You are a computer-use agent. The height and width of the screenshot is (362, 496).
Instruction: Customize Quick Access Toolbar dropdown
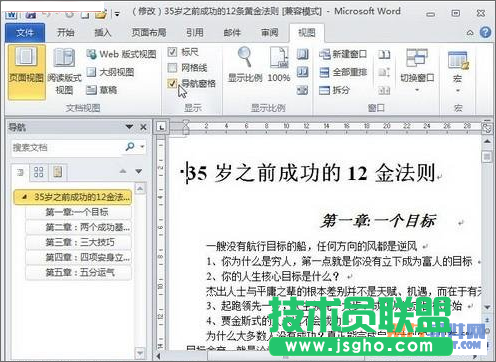[117, 14]
